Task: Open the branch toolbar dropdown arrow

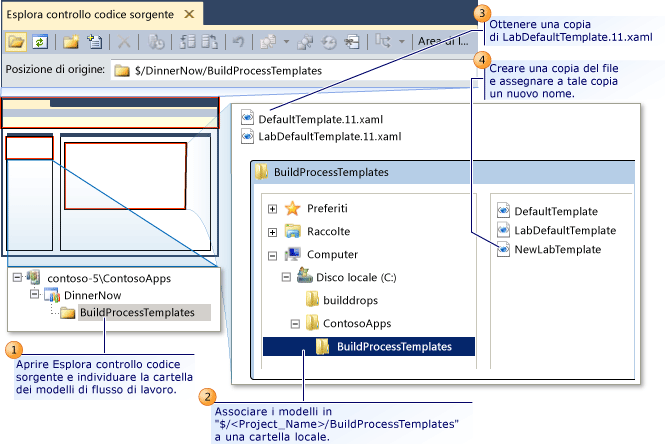Action: (402, 42)
